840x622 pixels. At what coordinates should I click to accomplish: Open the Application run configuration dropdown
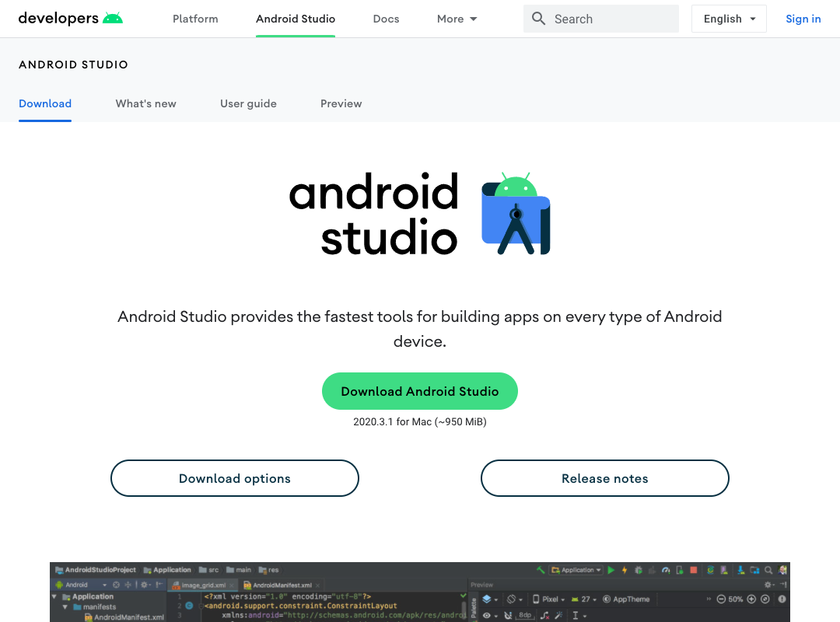[x=577, y=570]
